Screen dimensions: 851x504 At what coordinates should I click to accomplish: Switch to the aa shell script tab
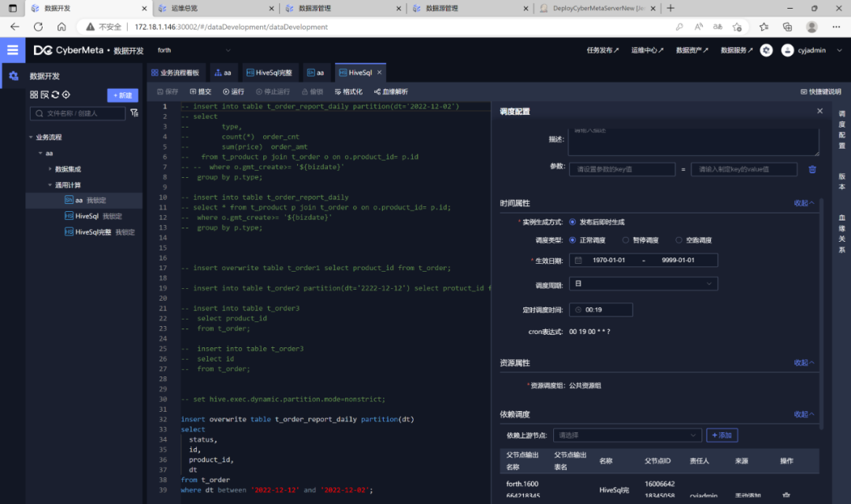point(316,72)
